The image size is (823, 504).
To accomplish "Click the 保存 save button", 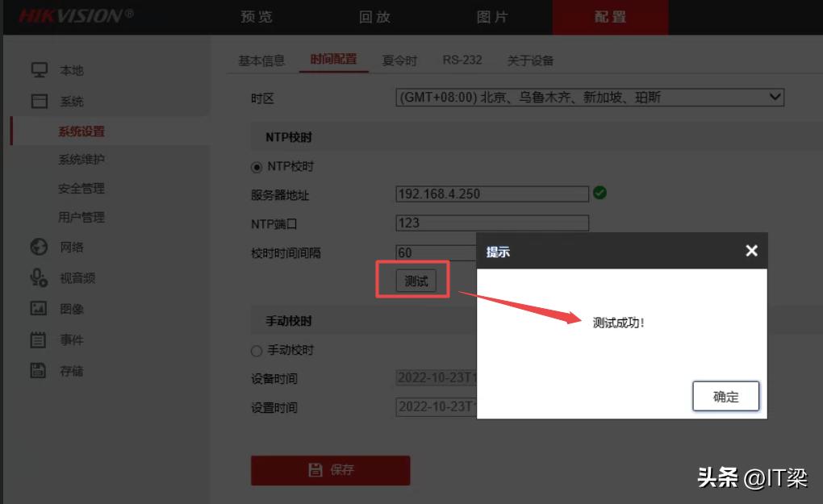I will pos(330,470).
